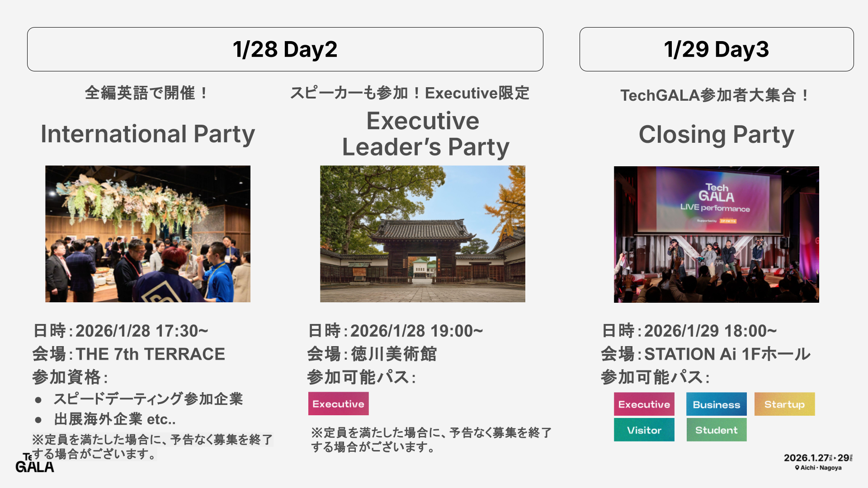Click the STATION Ai 1F hall venue text
The image size is (868, 488).
tap(727, 354)
